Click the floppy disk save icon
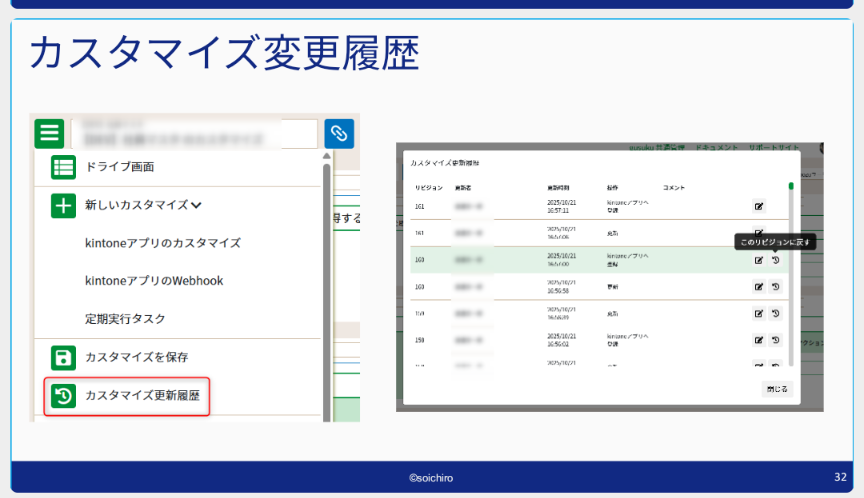This screenshot has height=498, width=864. tap(63, 357)
